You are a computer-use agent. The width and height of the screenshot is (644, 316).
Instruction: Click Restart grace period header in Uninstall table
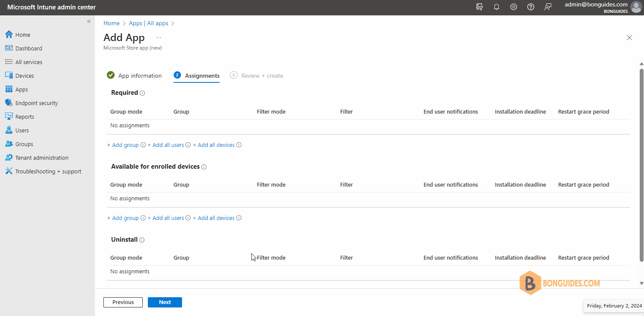pos(583,257)
